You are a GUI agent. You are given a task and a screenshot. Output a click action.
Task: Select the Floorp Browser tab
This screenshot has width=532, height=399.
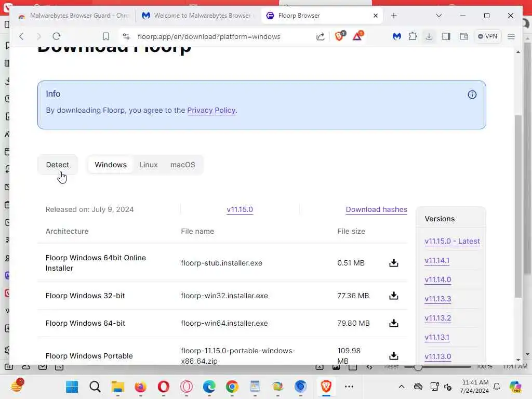322,16
